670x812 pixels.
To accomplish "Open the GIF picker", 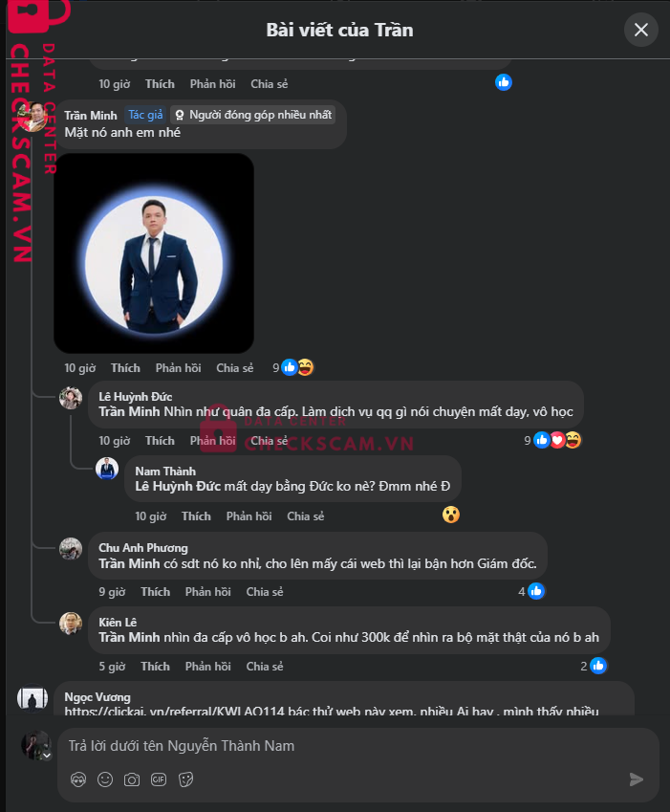I will pyautogui.click(x=159, y=779).
